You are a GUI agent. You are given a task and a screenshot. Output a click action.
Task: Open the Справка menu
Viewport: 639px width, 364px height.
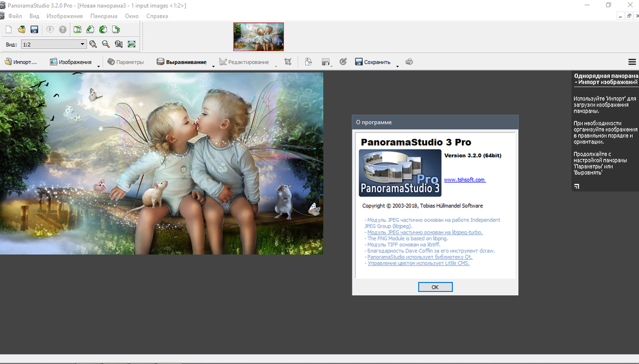coord(157,16)
